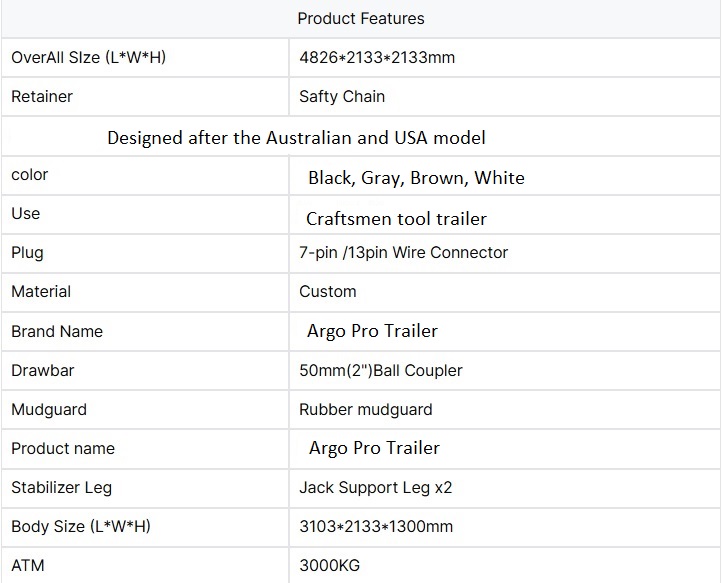Click the Product Features table header

pyautogui.click(x=361, y=18)
